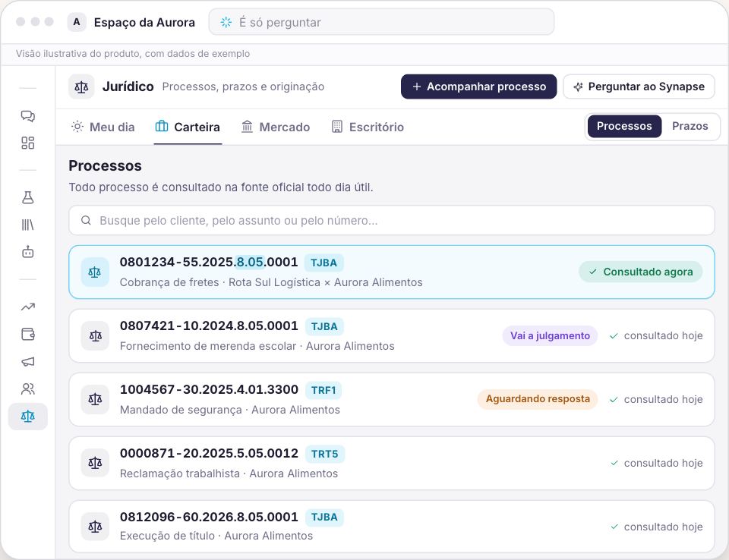Click the TJBA tag on process 0801234-55
The image size is (729, 560).
[x=324, y=263]
